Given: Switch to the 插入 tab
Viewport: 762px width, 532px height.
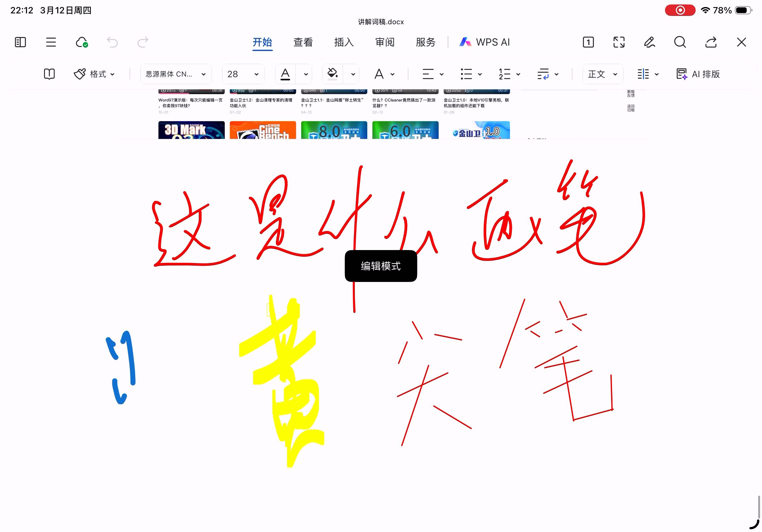Looking at the screenshot, I should coord(344,42).
